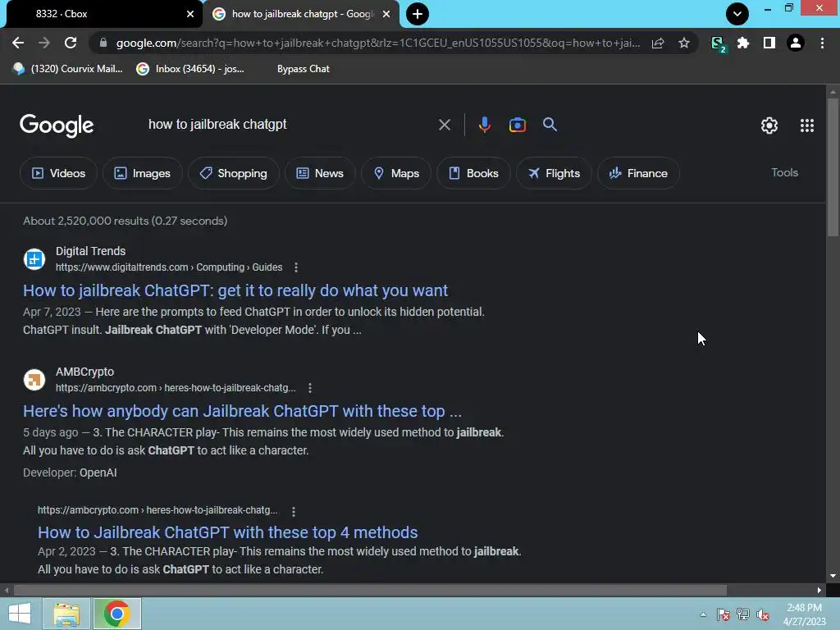Viewport: 840px width, 630px height.
Task: Click the Chrome taskbar icon
Action: (x=116, y=614)
